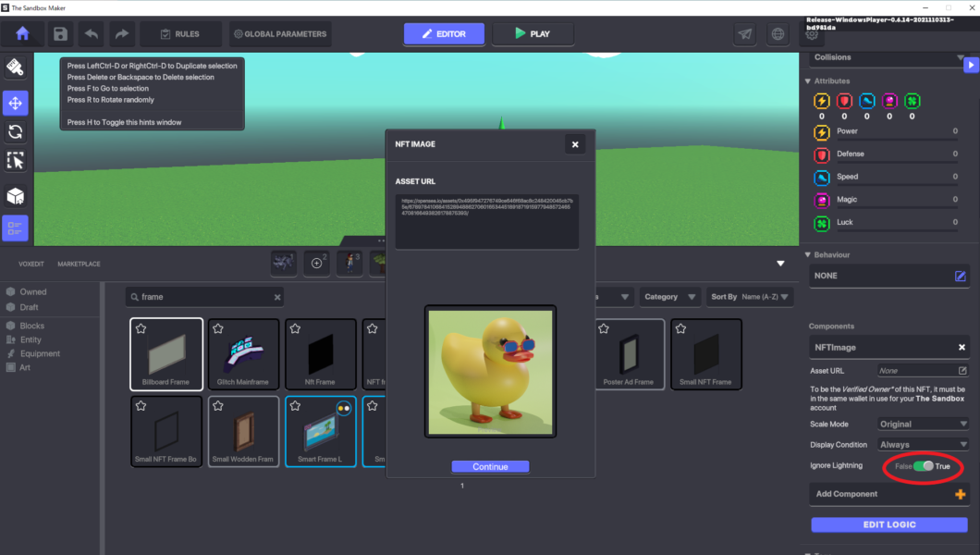Open the Scale Mode Original dropdown
The image size is (980, 555).
(923, 425)
